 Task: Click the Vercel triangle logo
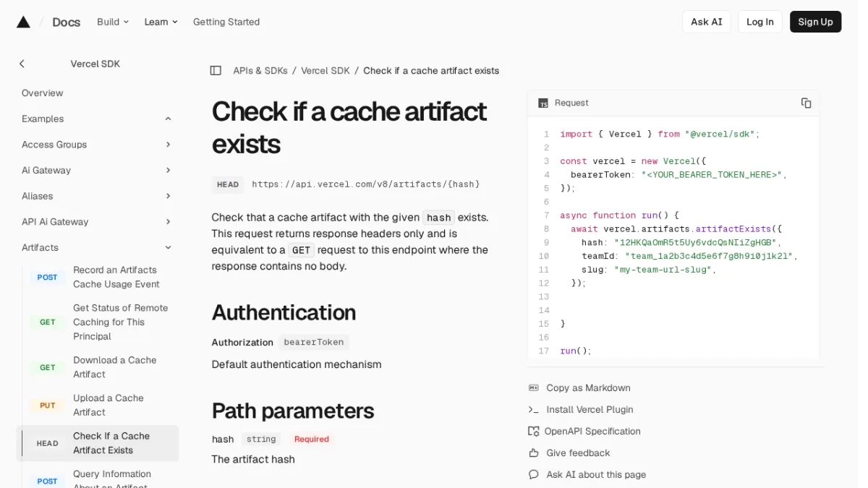[x=23, y=22]
